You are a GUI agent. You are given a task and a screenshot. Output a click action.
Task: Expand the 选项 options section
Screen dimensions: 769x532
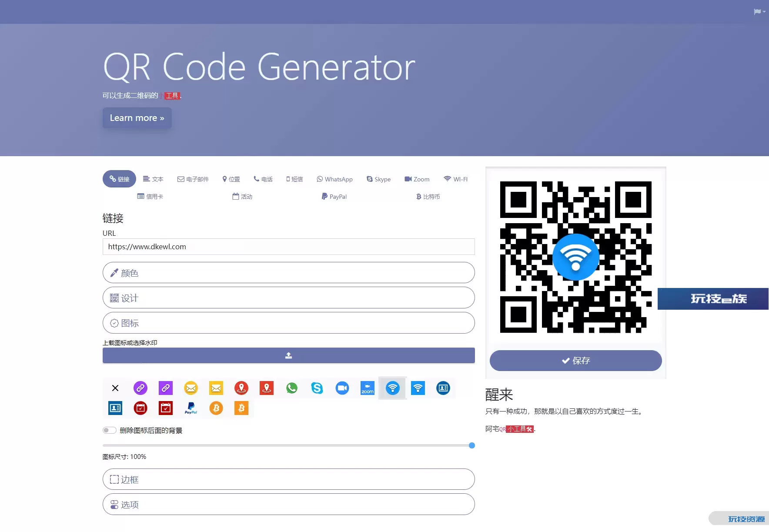pos(288,505)
